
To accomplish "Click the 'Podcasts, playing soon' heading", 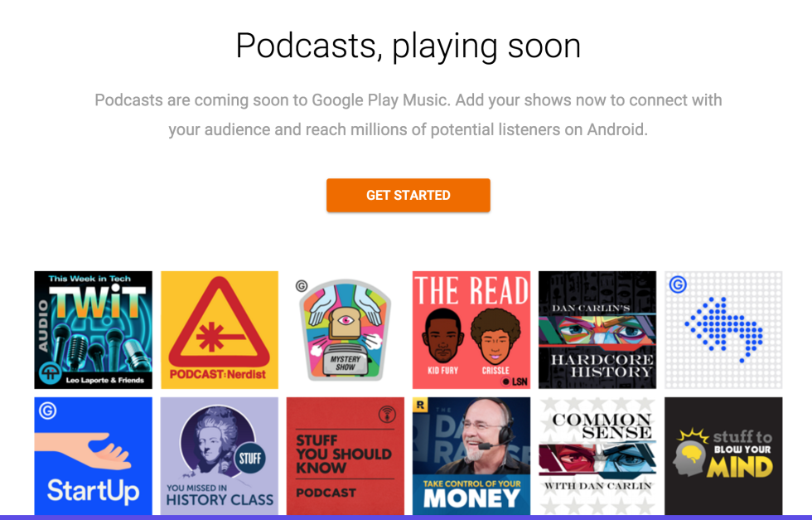I will tap(408, 46).
